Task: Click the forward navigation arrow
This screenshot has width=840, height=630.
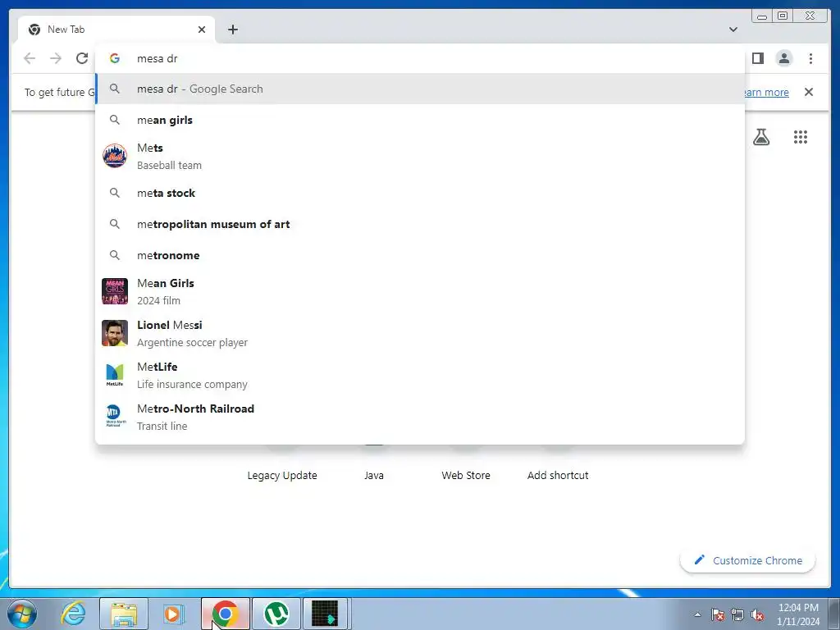Action: click(56, 58)
